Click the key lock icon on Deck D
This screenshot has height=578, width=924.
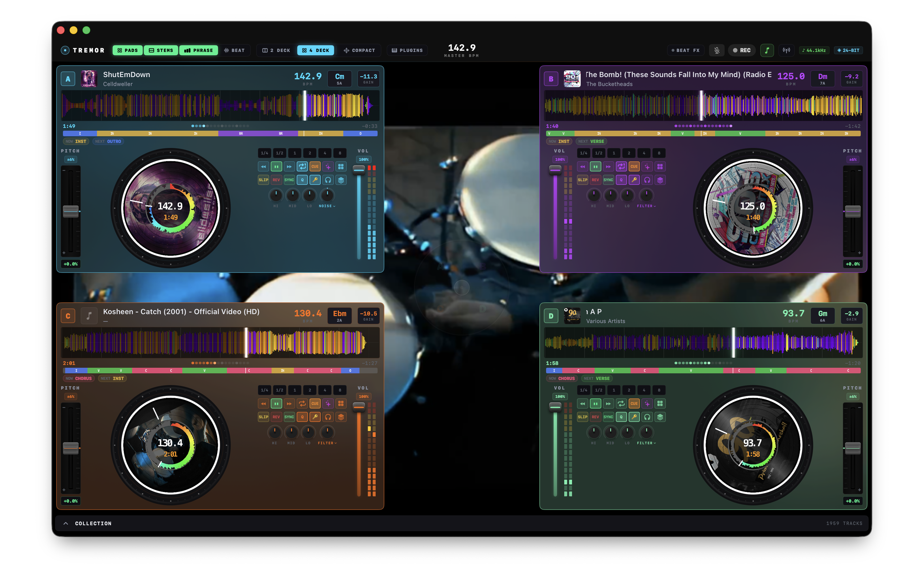tap(634, 417)
